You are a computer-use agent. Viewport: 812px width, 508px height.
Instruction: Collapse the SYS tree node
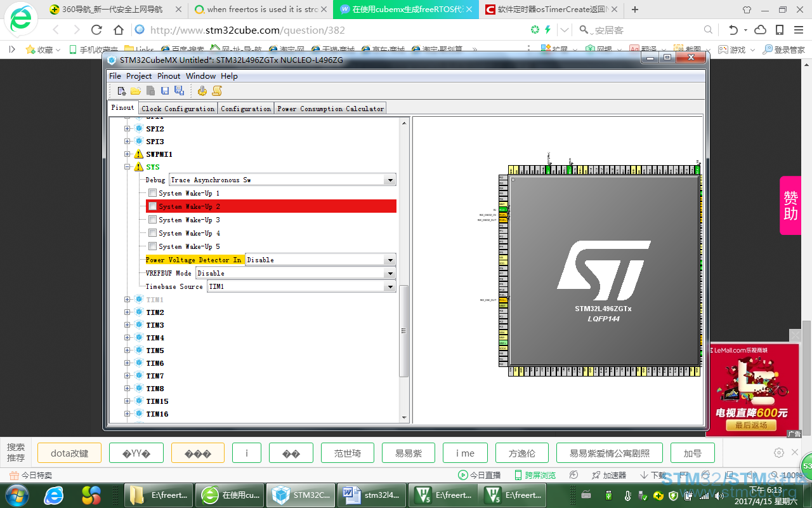(x=128, y=167)
